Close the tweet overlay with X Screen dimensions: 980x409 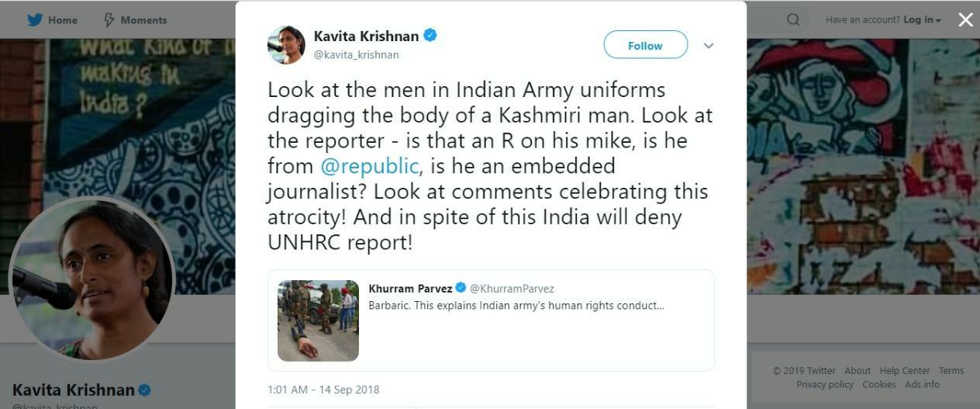click(x=965, y=20)
